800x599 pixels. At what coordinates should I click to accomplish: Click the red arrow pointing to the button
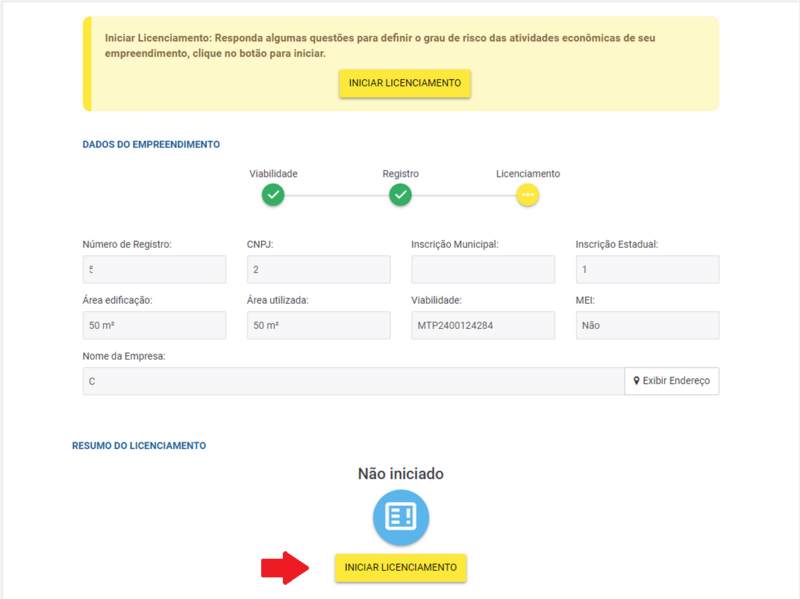(289, 567)
